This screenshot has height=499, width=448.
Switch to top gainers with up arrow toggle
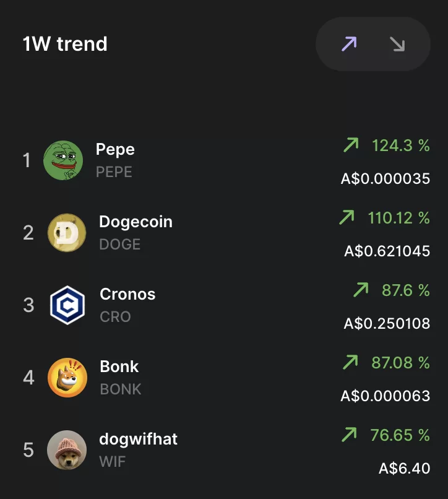[x=349, y=44]
